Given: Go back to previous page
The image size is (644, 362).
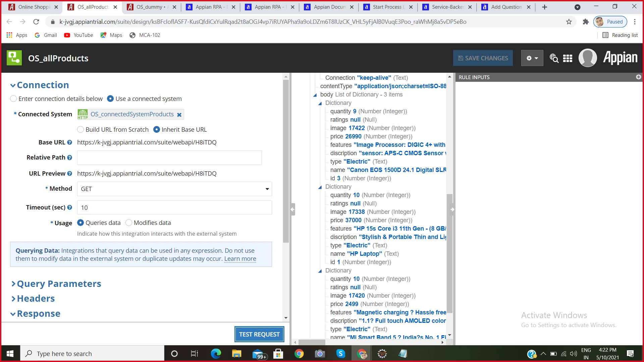Looking at the screenshot, I should [9, 22].
